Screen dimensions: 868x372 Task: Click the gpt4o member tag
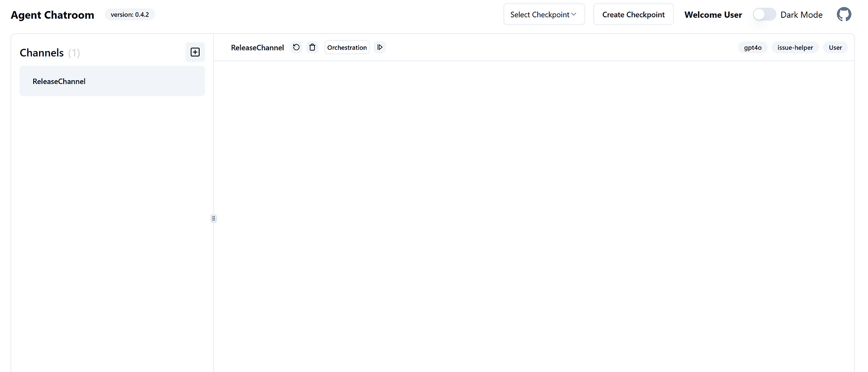753,47
